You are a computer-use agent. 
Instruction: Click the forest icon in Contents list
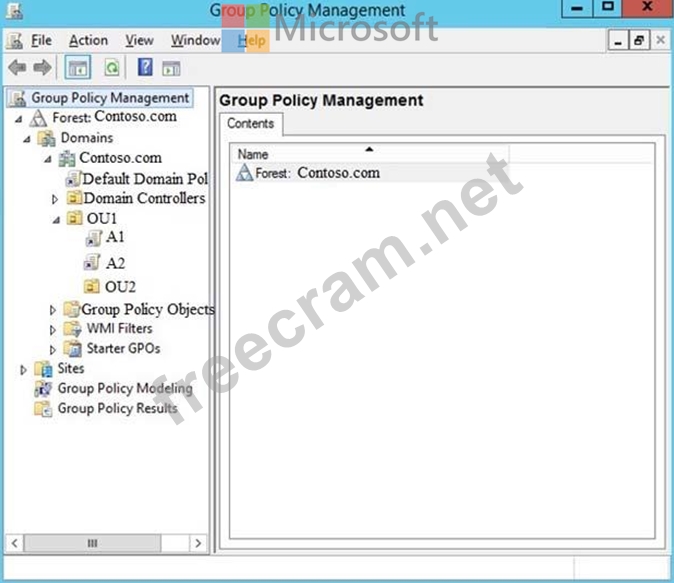244,173
